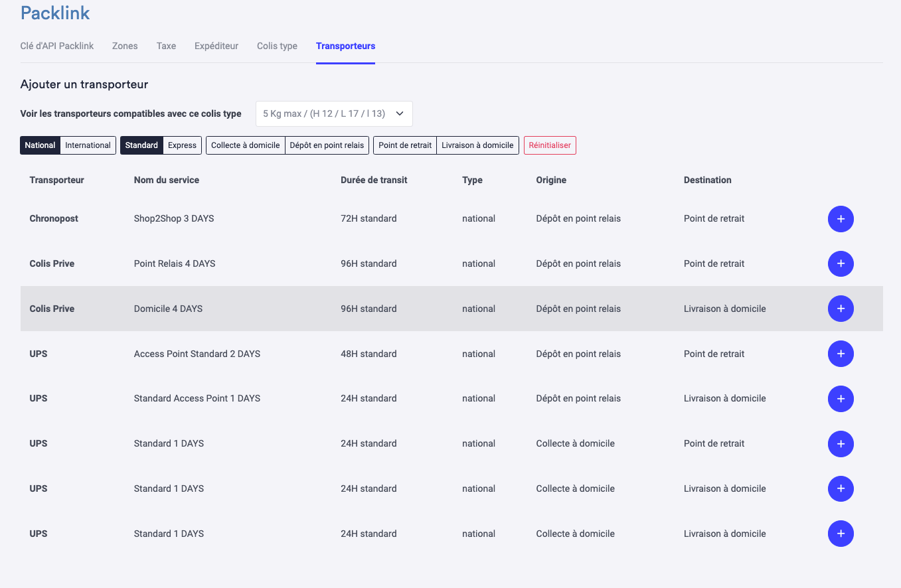Add Colis Prive Domicile 4 DAYS service
Screen dimensions: 901x588
(x=841, y=309)
